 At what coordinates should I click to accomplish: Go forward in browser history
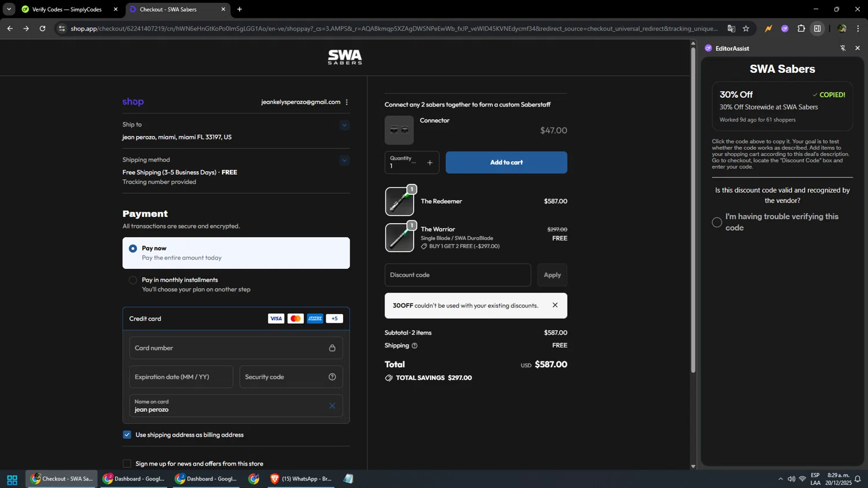[x=26, y=28]
